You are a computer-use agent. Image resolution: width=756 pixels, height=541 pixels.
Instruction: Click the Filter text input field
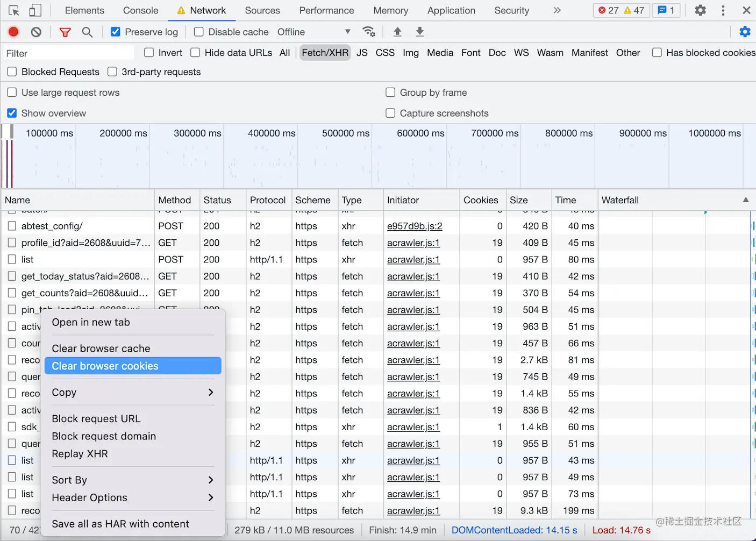click(x=69, y=53)
